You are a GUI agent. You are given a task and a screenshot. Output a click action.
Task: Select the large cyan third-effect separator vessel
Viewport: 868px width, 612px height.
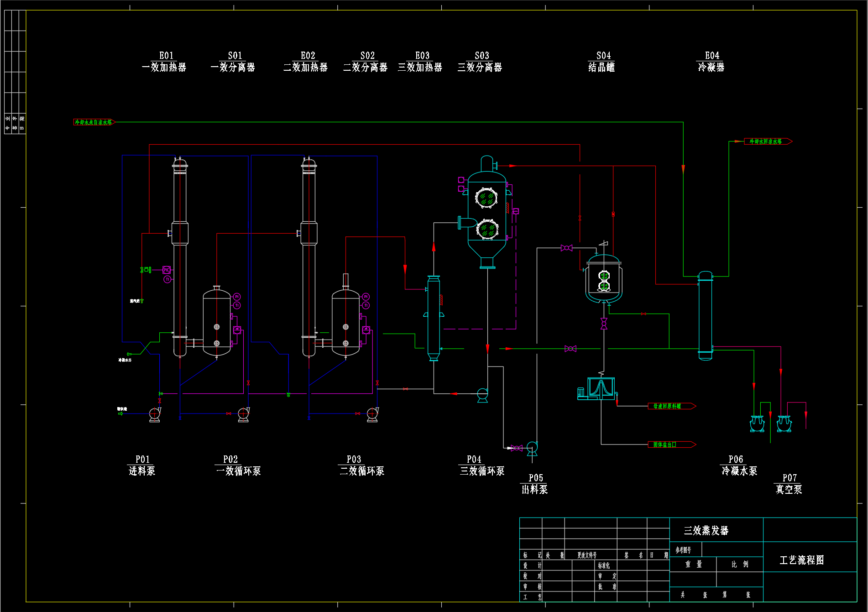click(x=487, y=214)
